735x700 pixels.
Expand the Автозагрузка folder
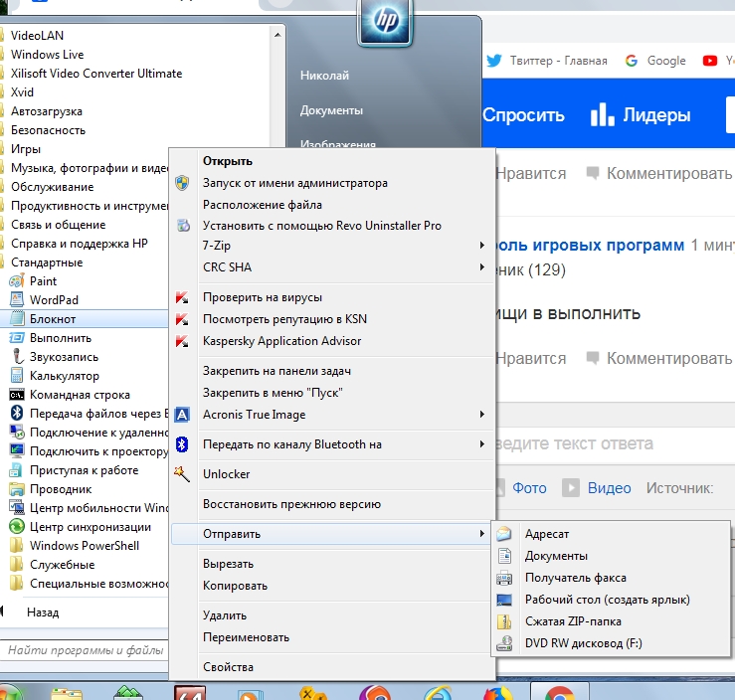[47, 111]
